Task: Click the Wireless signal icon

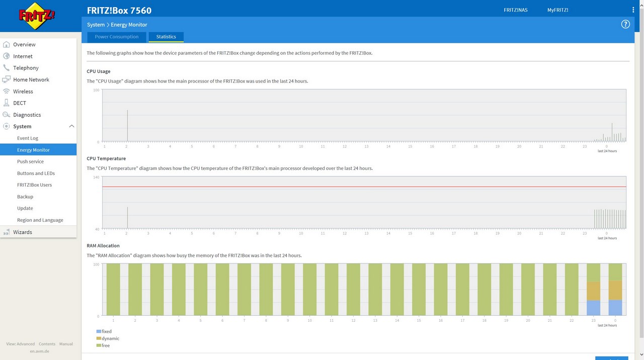Action: (7, 92)
